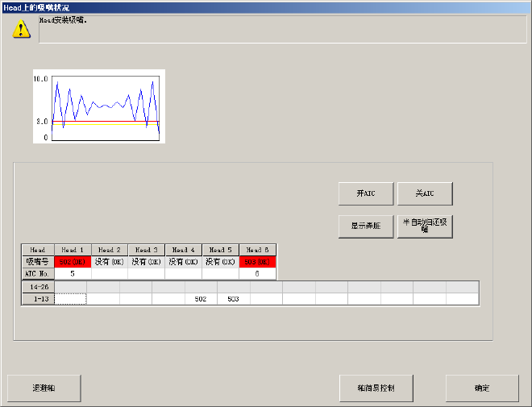Click the Head 2 column header
Viewport: 532px width, 407px height.
109,250
